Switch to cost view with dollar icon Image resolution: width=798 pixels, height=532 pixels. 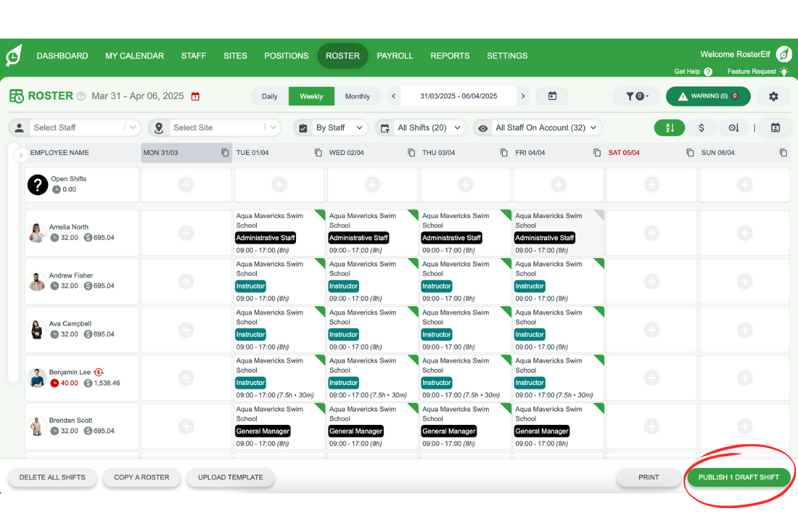tap(702, 127)
